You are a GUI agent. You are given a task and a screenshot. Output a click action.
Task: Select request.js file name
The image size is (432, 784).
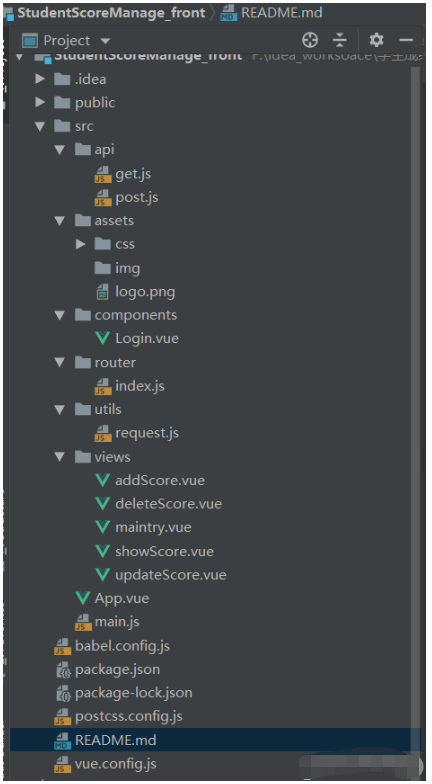(147, 434)
